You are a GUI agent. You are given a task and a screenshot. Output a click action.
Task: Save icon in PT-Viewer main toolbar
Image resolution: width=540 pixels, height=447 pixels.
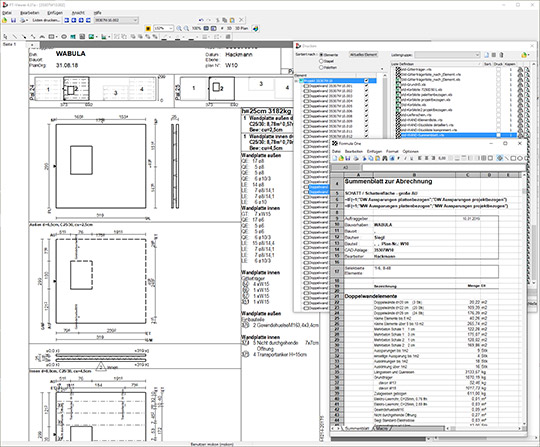13,20
